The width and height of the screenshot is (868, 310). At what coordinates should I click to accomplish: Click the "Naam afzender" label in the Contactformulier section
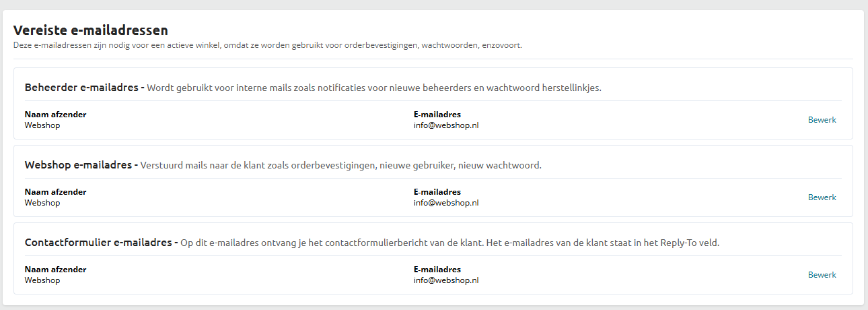(x=56, y=270)
